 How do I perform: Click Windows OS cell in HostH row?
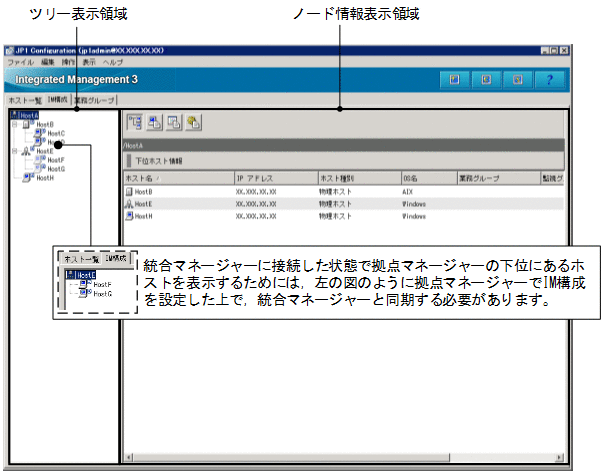pos(414,216)
